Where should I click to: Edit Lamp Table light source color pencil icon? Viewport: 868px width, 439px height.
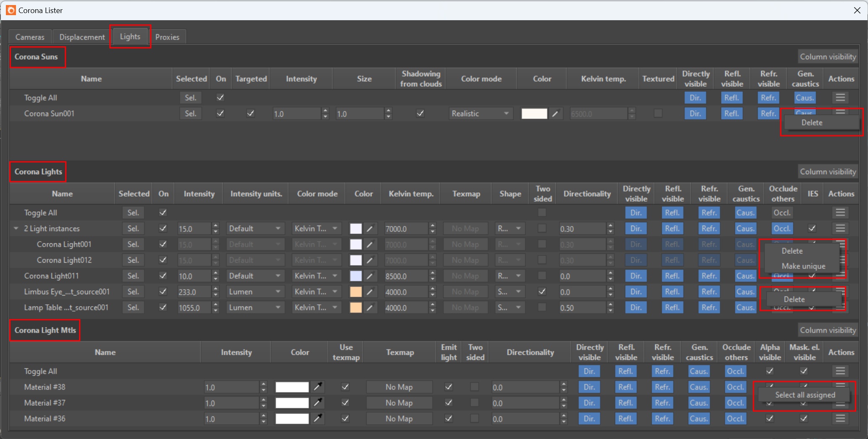[x=370, y=308]
